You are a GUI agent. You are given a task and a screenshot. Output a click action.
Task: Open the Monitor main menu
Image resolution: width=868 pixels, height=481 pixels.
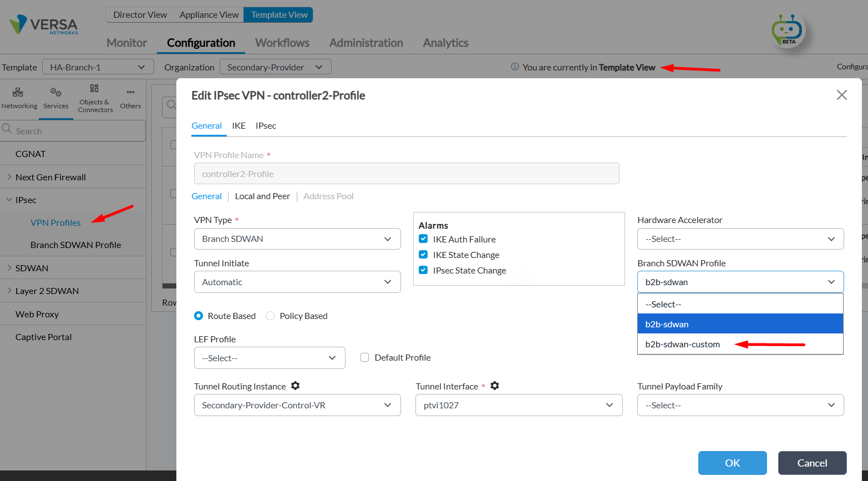coord(126,43)
